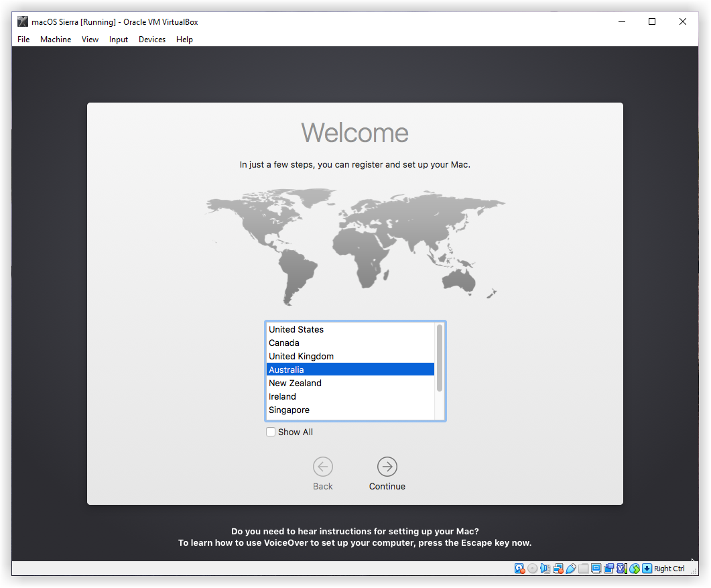Viewport: 711px width, 588px height.
Task: Click the optical disc status icon
Action: pyautogui.click(x=532, y=569)
